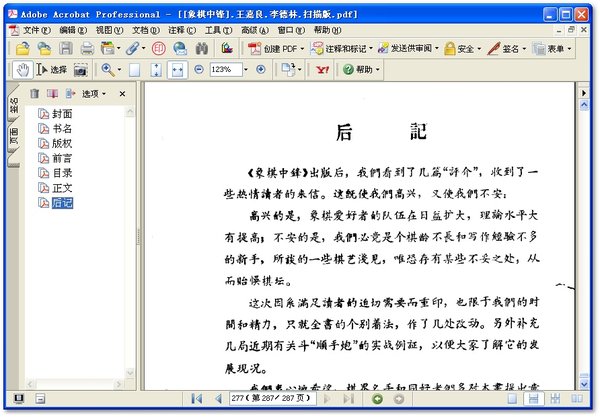This screenshot has width=600, height=417.
Task: Click the binoculars search icon
Action: pyautogui.click(x=202, y=48)
